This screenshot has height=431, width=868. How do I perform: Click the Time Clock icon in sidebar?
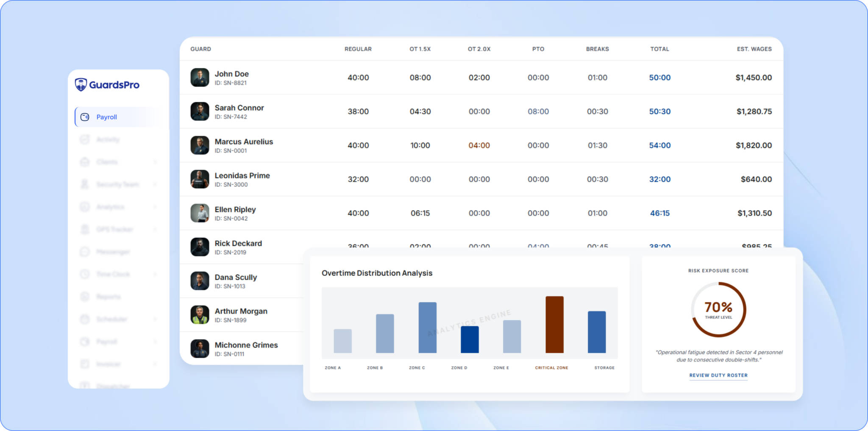click(85, 274)
